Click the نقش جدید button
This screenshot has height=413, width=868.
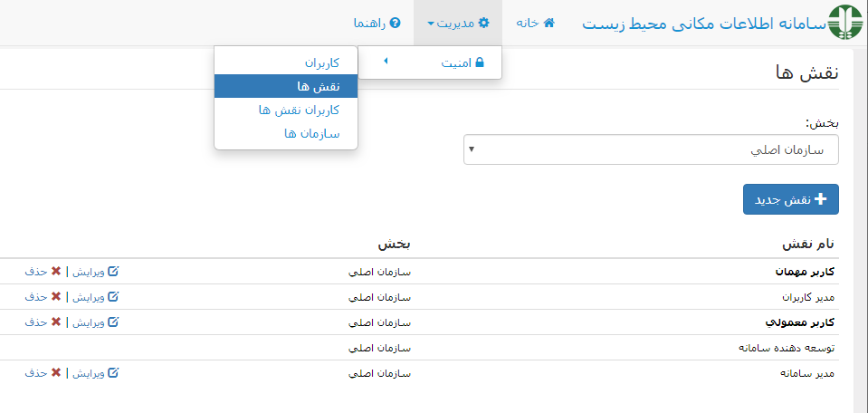coord(791,199)
